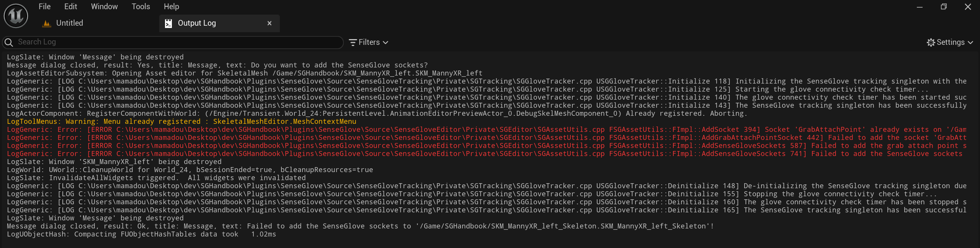
Task: Click the Output Log tab icon
Action: click(168, 23)
